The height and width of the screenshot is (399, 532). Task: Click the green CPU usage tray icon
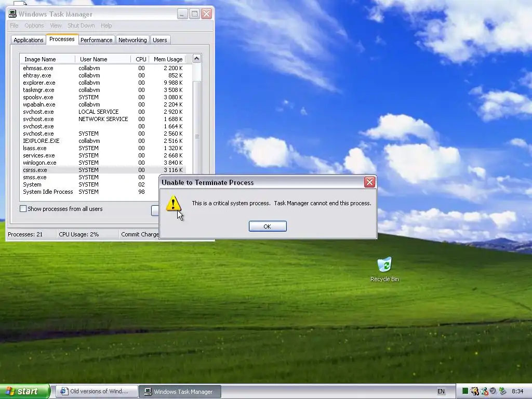465,391
